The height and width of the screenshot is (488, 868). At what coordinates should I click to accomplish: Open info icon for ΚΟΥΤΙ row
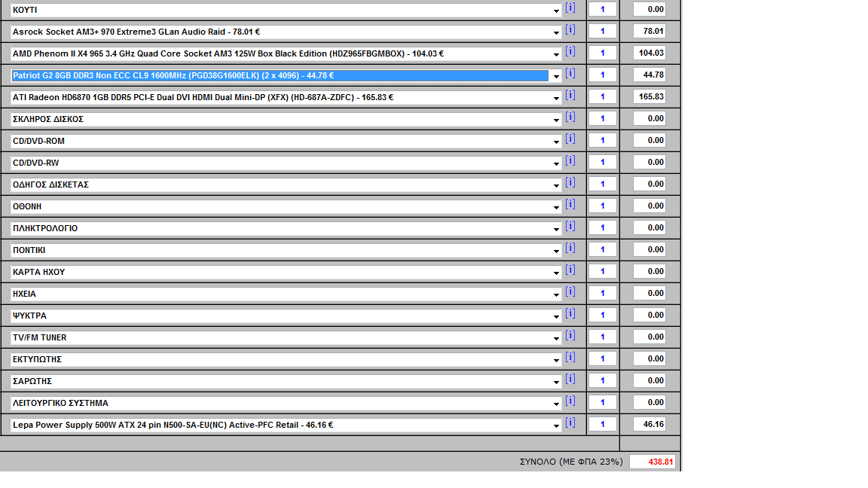pos(570,8)
